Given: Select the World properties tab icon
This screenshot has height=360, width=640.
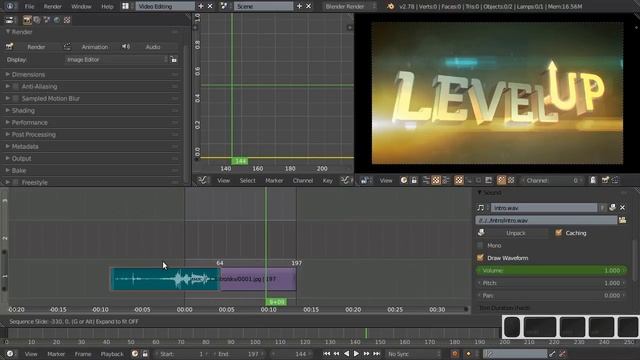Looking at the screenshot, I should pos(57,20).
